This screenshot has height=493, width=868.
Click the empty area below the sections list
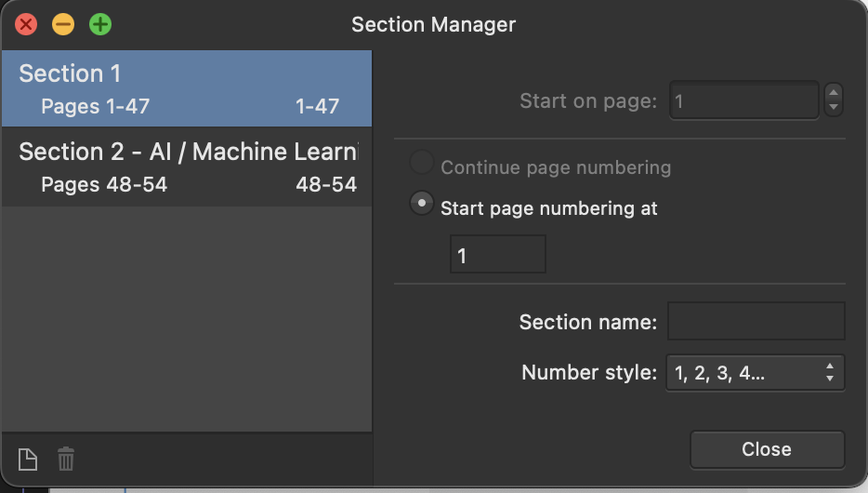point(187,318)
